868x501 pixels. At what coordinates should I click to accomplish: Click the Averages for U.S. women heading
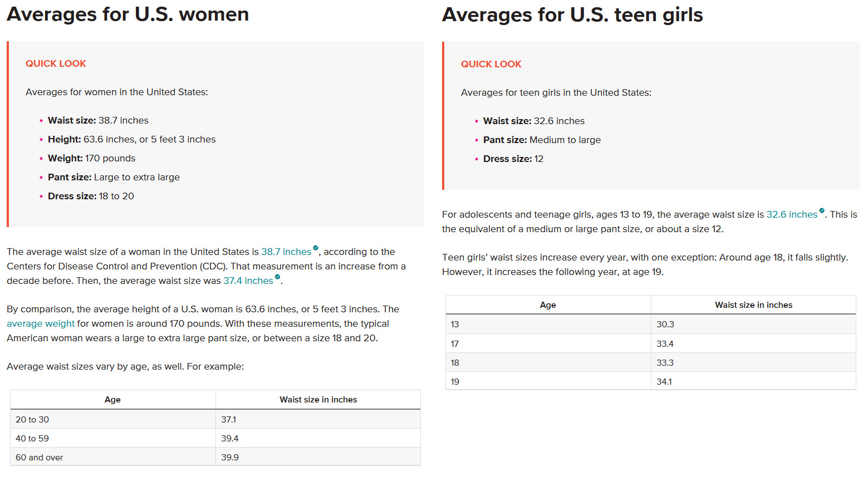coord(127,14)
